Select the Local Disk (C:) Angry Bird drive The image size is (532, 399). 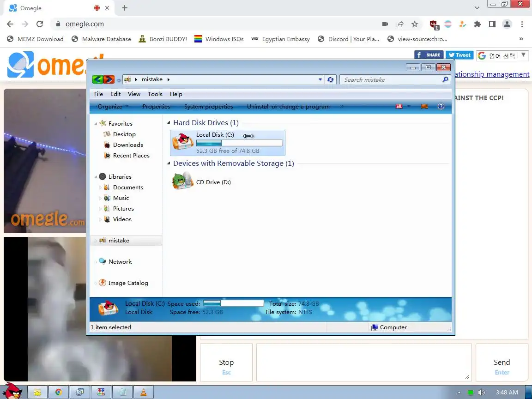point(227,143)
